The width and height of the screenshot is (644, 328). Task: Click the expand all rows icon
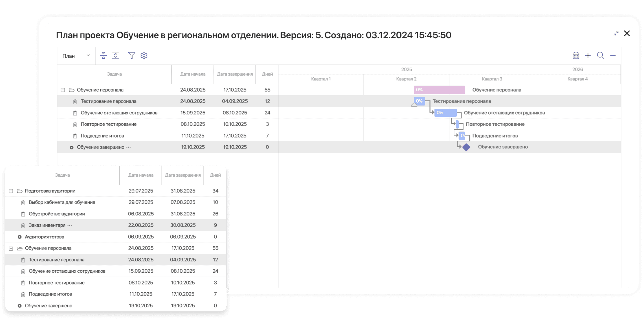pos(116,55)
